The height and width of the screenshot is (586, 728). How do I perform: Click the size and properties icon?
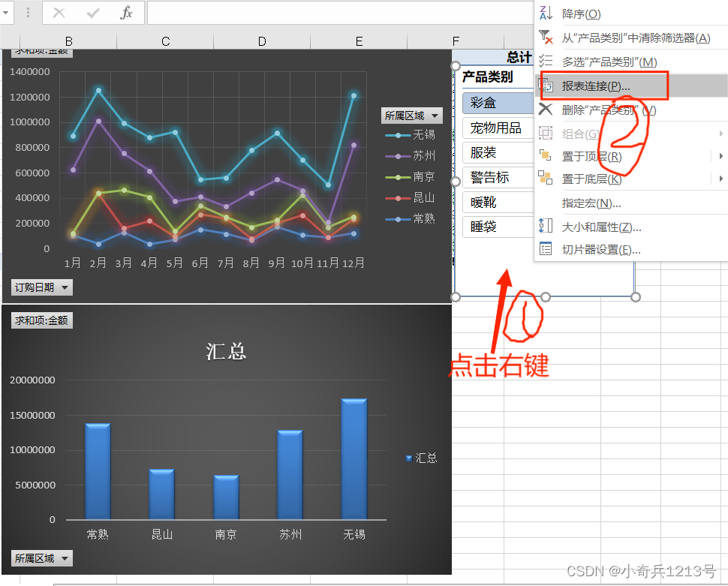pyautogui.click(x=546, y=226)
